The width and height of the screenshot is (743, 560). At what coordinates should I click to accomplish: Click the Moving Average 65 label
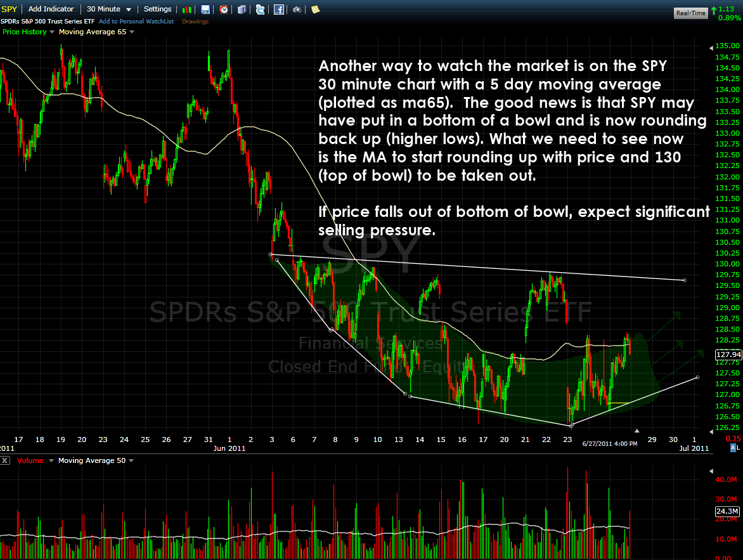pos(93,32)
